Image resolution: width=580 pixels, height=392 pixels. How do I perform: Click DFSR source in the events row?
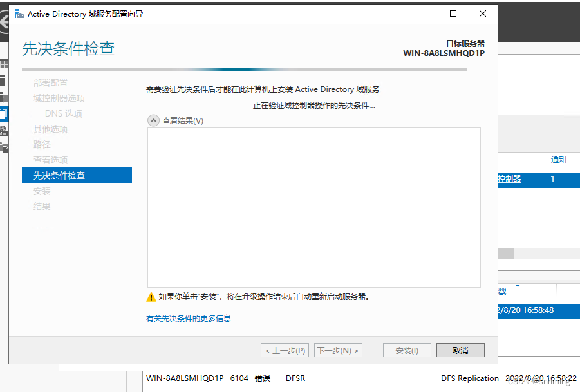(295, 378)
